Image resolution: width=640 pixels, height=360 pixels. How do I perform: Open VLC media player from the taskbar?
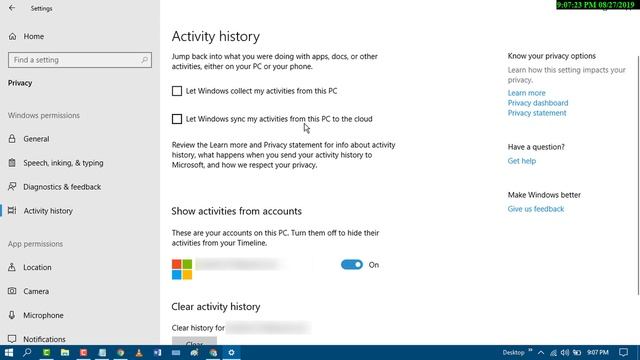point(139,353)
